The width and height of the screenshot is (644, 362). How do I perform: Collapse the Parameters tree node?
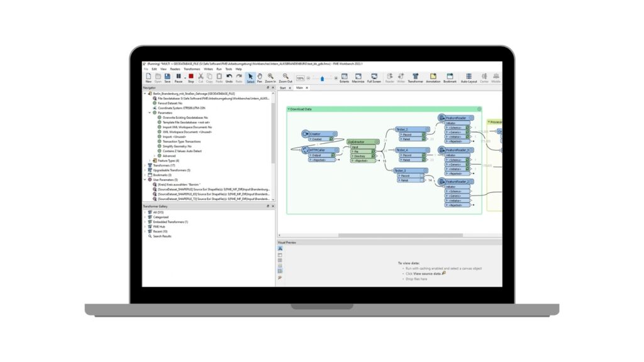[x=150, y=113]
